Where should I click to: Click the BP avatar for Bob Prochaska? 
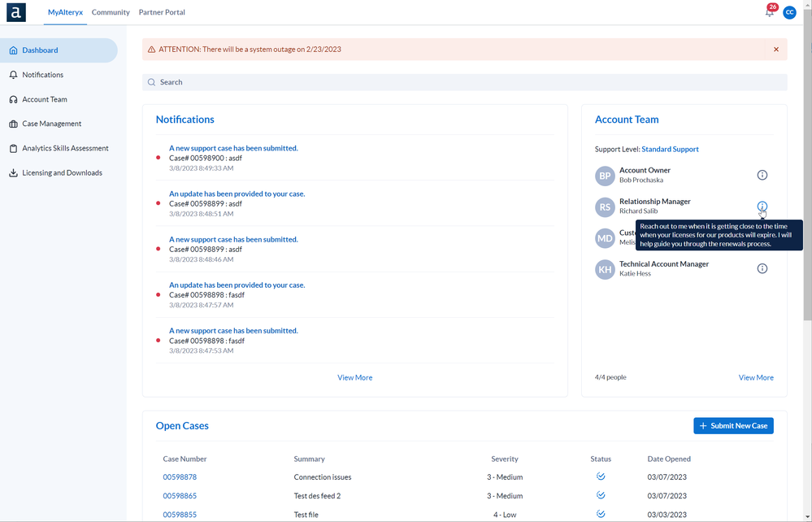tap(605, 176)
